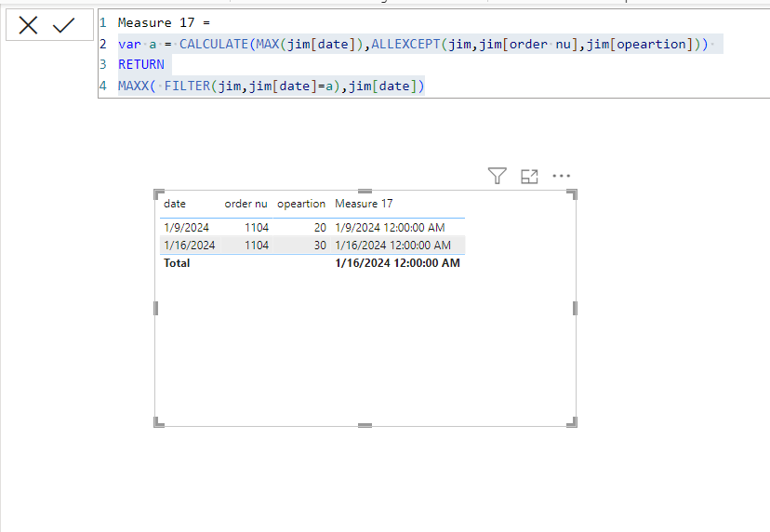This screenshot has height=532, width=770.
Task: Sort by the date column header
Action: click(175, 204)
